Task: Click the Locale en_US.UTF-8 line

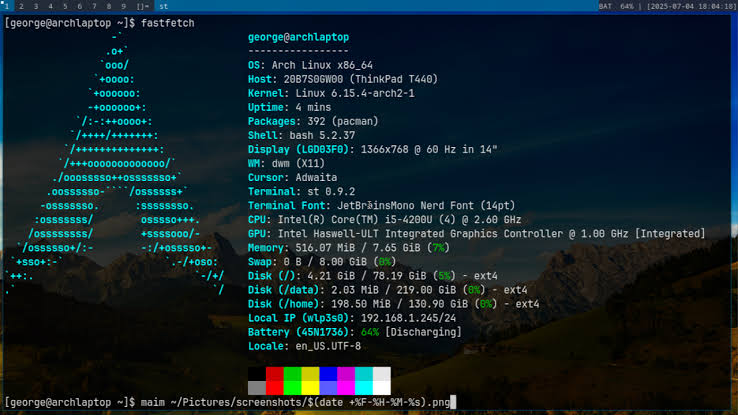Action: [305, 346]
